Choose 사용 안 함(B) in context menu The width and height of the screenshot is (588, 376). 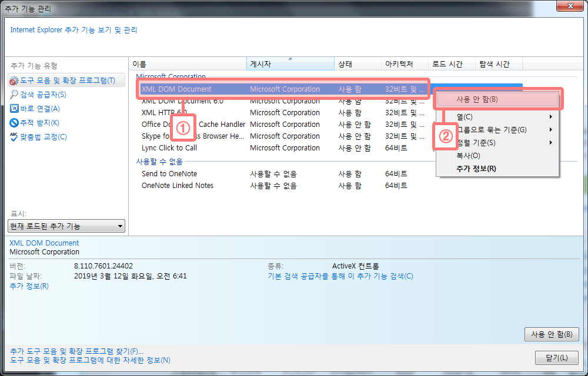497,100
